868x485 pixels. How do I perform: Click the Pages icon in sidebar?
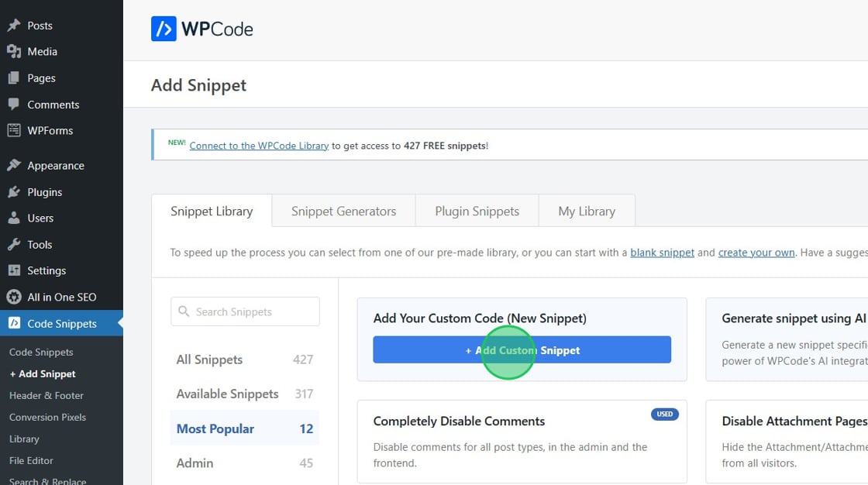[x=14, y=78]
